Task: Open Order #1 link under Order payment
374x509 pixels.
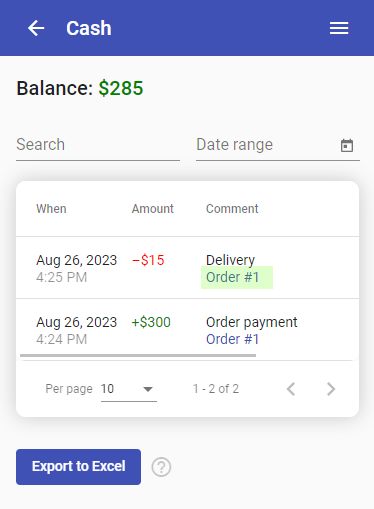Action: pyautogui.click(x=232, y=339)
